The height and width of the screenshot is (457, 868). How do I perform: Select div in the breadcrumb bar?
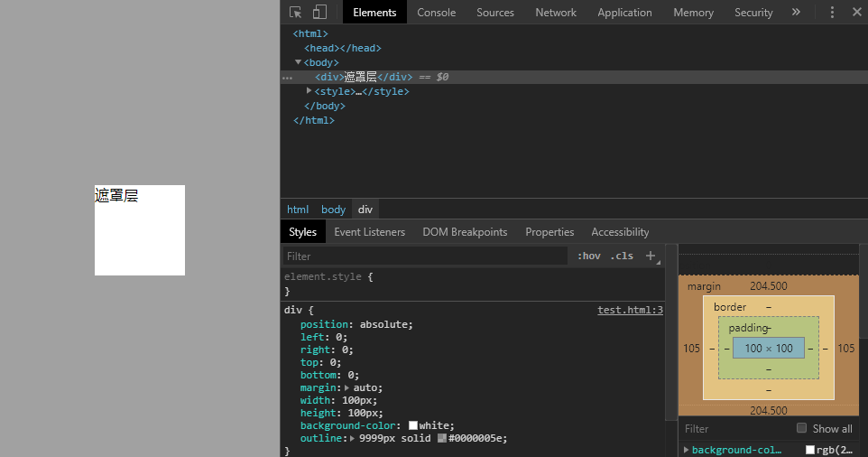pyautogui.click(x=365, y=210)
